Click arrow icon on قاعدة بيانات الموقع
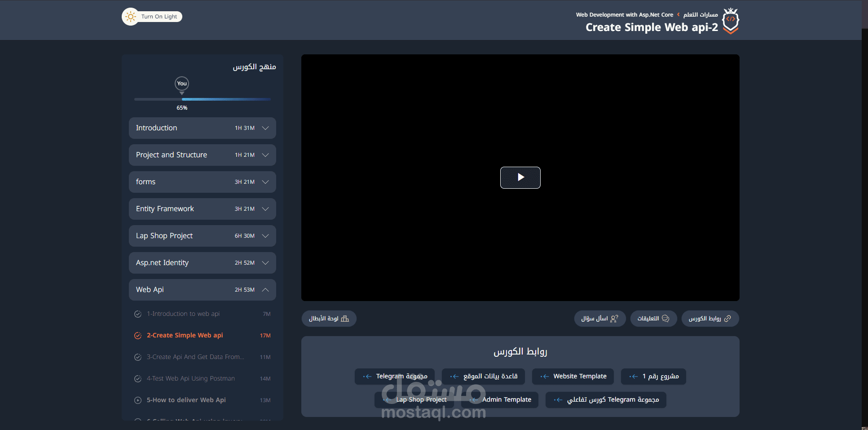The width and height of the screenshot is (868, 430). point(454,377)
